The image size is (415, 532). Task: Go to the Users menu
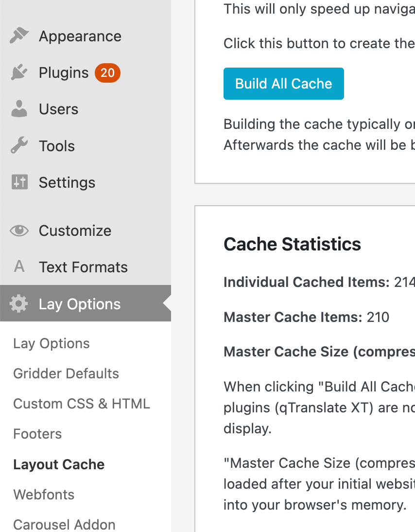[x=58, y=109]
